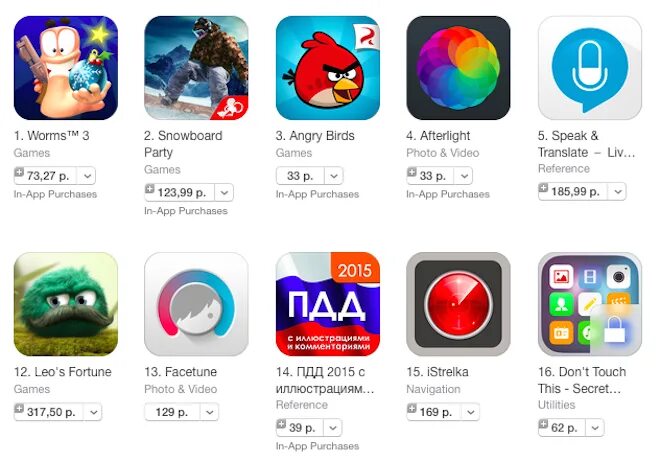Select the Angry Birds app icon
Screen dimensions: 660x461
pyautogui.click(x=328, y=68)
